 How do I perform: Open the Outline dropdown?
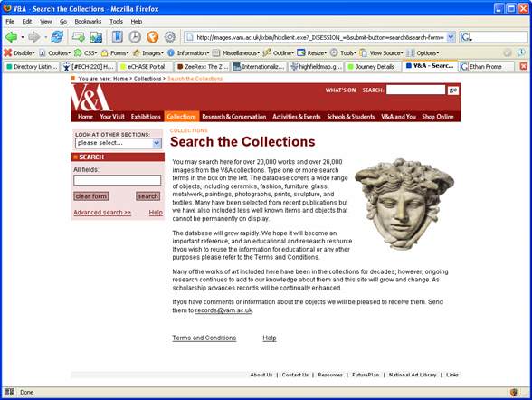(x=279, y=52)
